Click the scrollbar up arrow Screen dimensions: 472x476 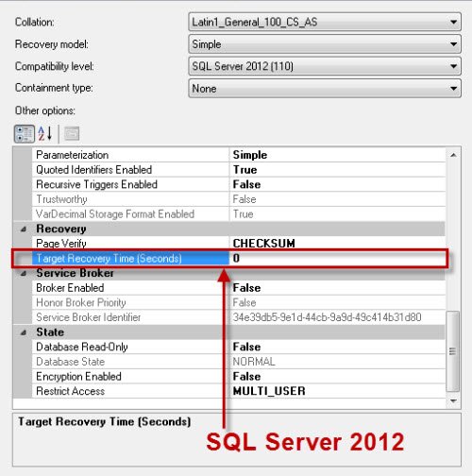click(x=453, y=155)
